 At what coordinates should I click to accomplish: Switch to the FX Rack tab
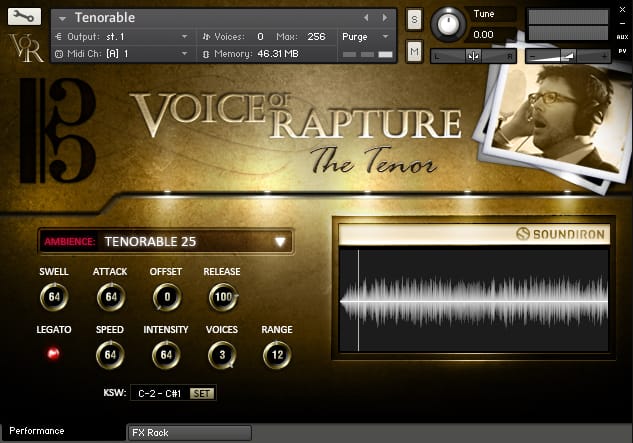pyautogui.click(x=189, y=432)
